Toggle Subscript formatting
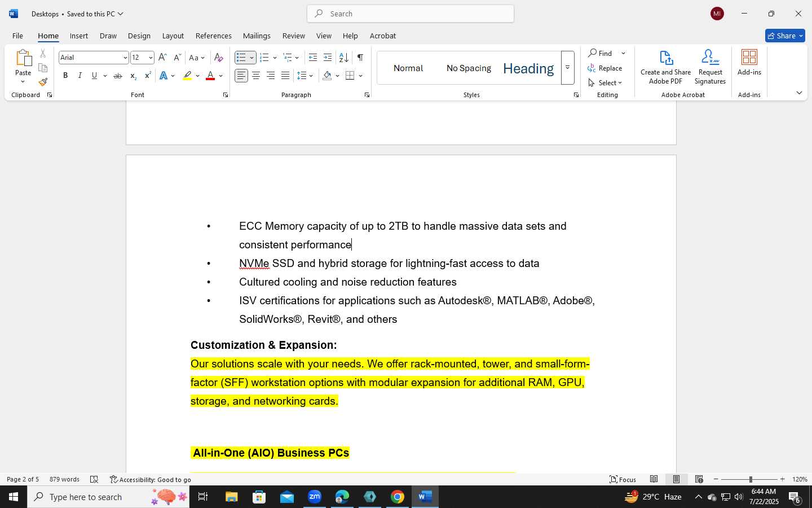This screenshot has height=508, width=812. 133,76
